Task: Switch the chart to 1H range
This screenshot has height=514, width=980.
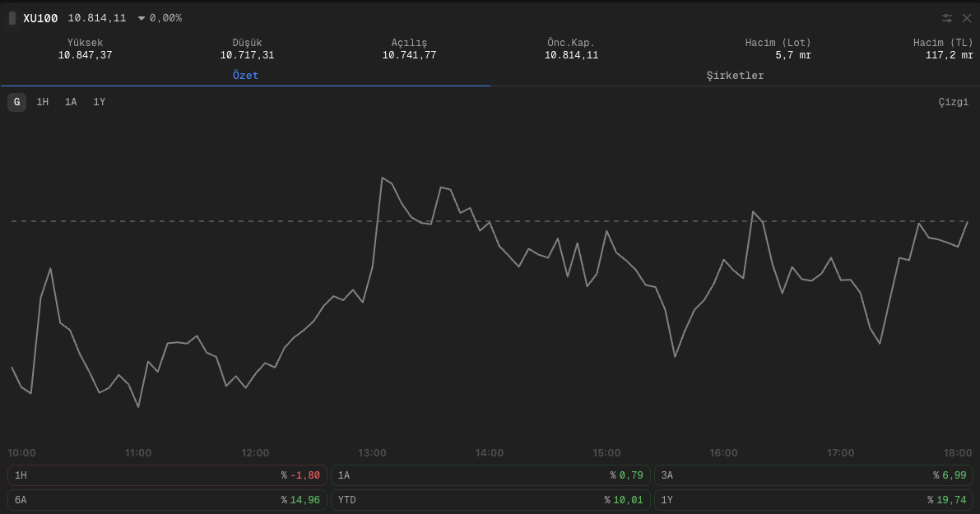Action: pos(43,102)
